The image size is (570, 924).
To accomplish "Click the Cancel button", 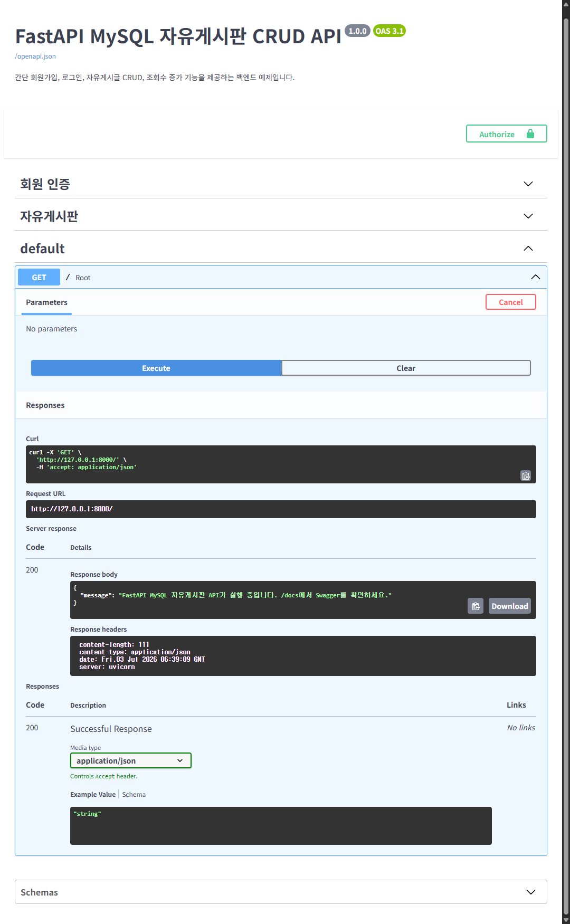I will (x=511, y=302).
